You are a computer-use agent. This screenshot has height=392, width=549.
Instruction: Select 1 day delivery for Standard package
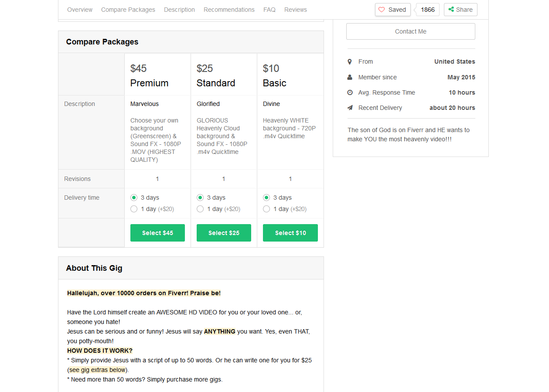point(200,209)
